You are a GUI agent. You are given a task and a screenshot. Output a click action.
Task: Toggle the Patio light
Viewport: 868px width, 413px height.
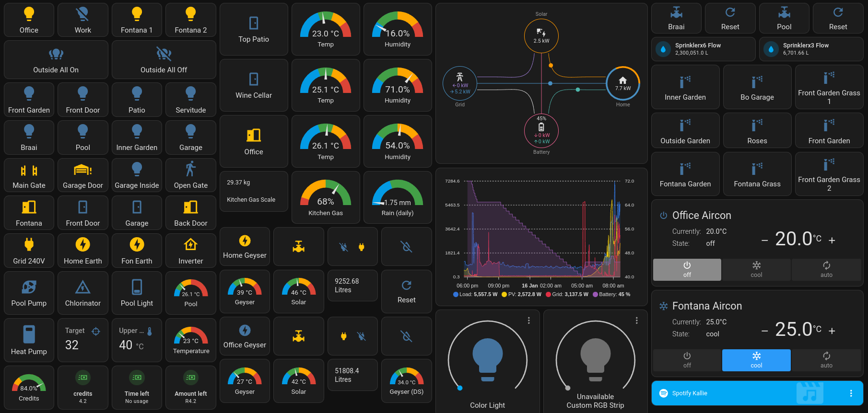(137, 100)
